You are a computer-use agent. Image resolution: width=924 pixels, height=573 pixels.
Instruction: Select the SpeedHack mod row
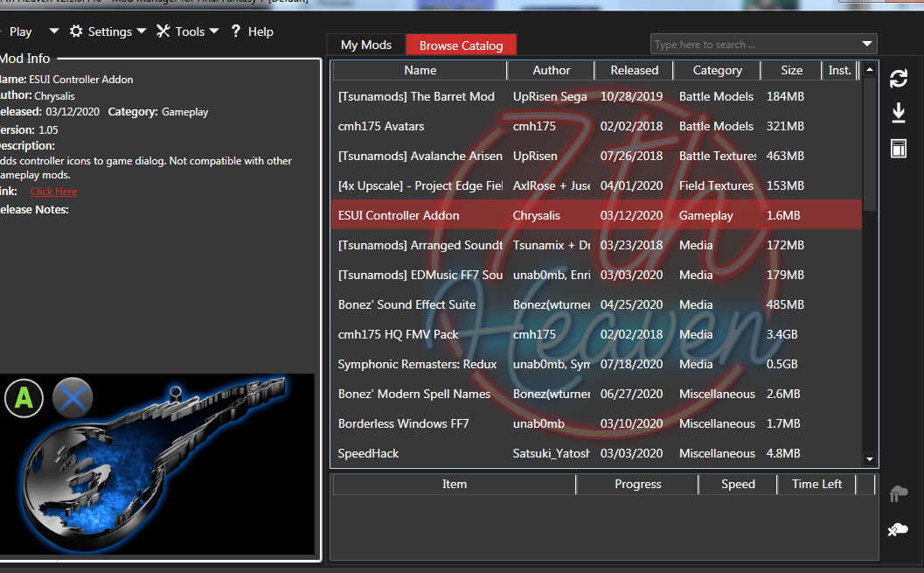596,453
